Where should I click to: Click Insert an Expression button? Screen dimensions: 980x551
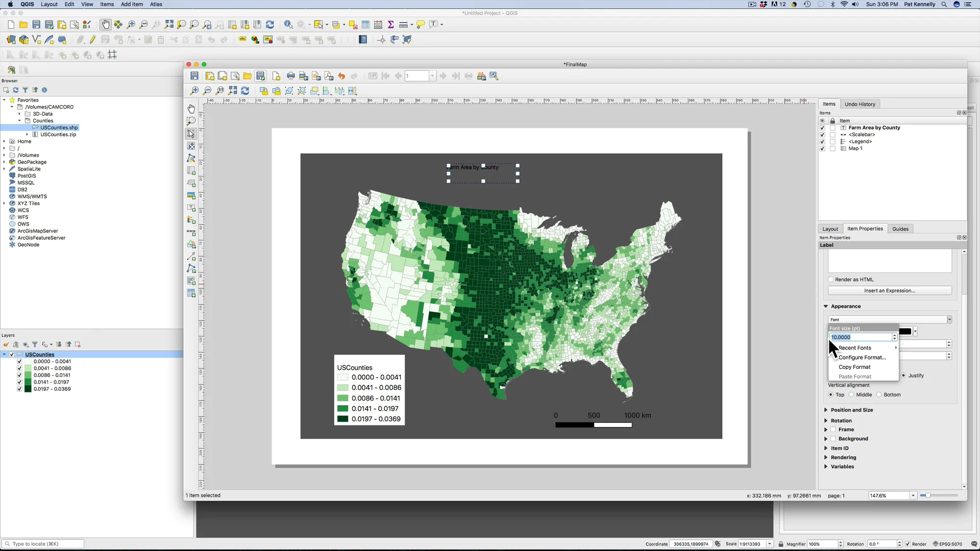(890, 291)
